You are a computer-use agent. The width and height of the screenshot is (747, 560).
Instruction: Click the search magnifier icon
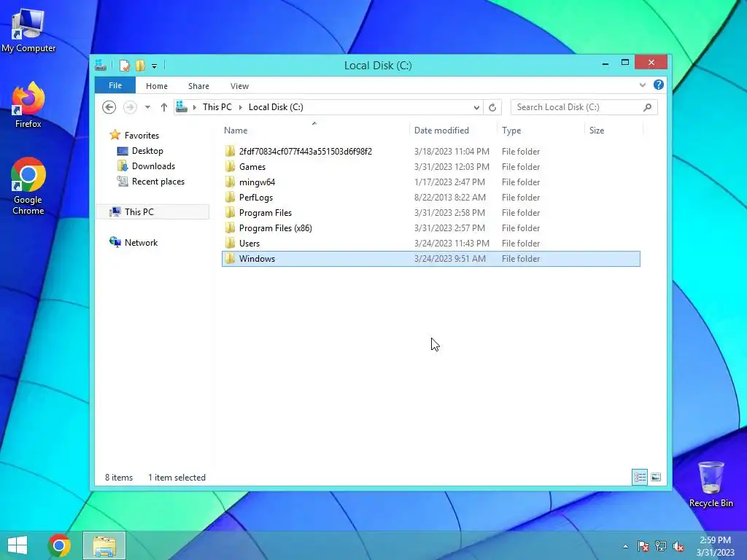[647, 107]
